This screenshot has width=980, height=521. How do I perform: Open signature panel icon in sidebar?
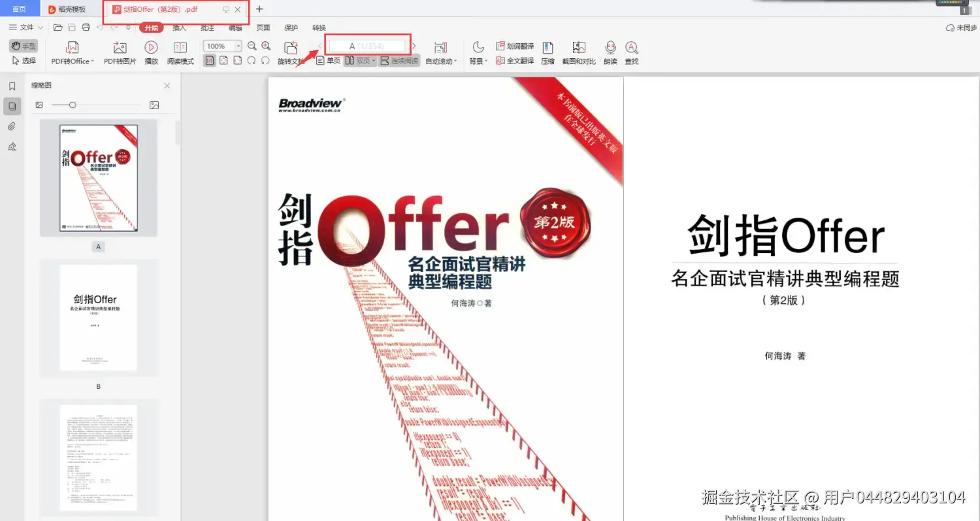pyautogui.click(x=12, y=146)
